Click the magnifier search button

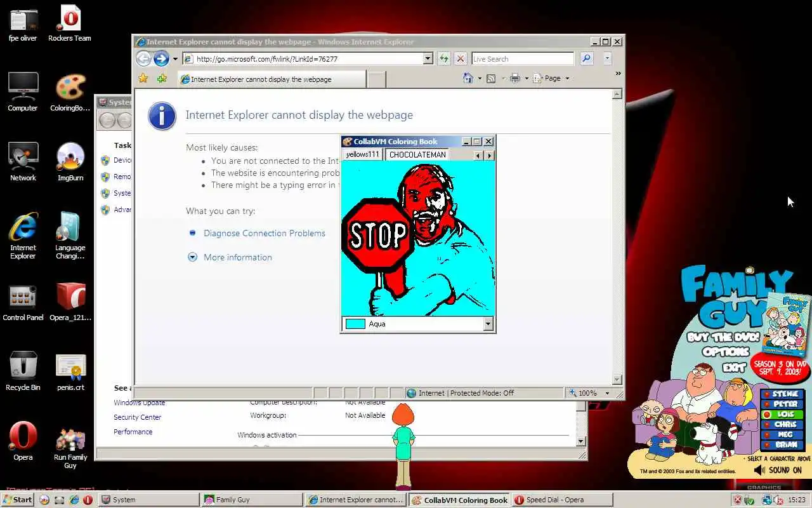coord(586,59)
